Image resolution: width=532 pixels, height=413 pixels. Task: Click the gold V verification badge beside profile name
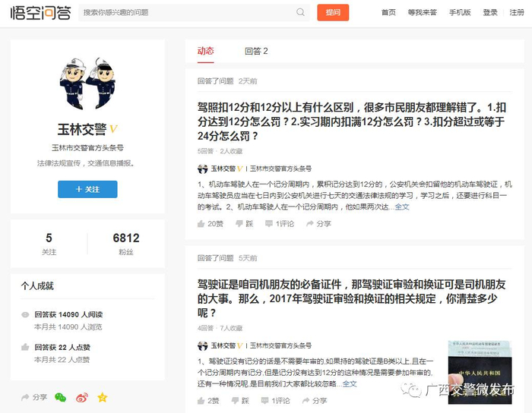pos(113,129)
